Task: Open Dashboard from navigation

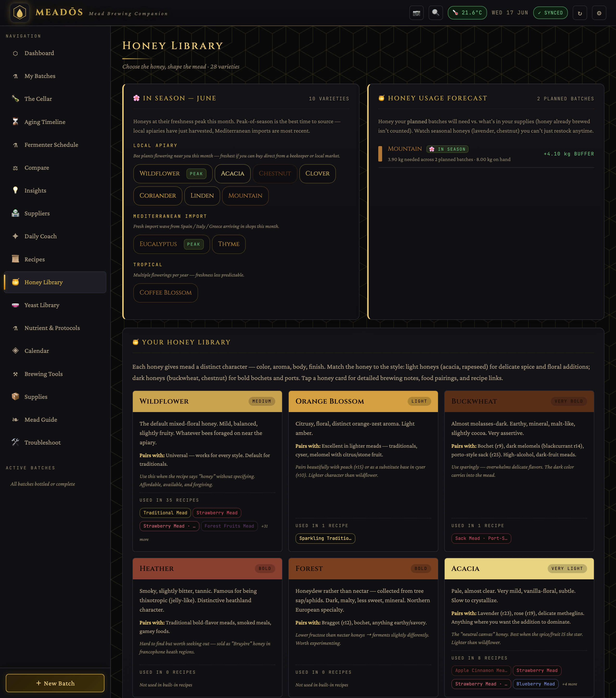Action: pos(55,53)
